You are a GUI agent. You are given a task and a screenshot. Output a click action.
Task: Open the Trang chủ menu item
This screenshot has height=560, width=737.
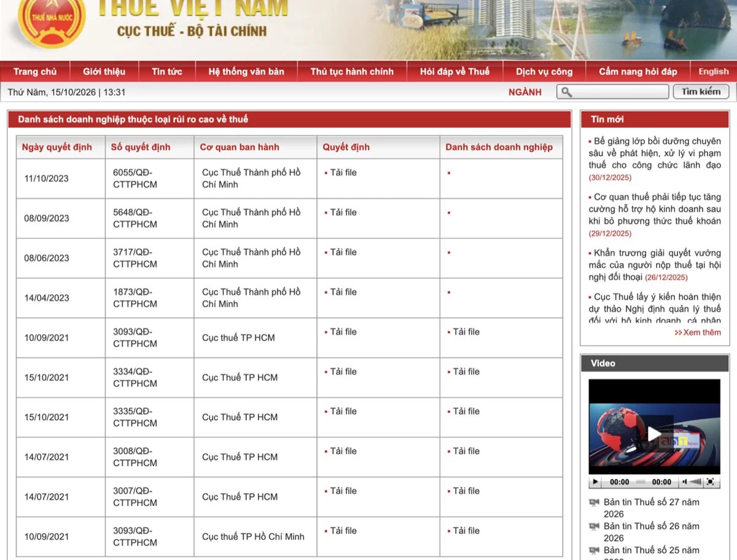coord(35,72)
